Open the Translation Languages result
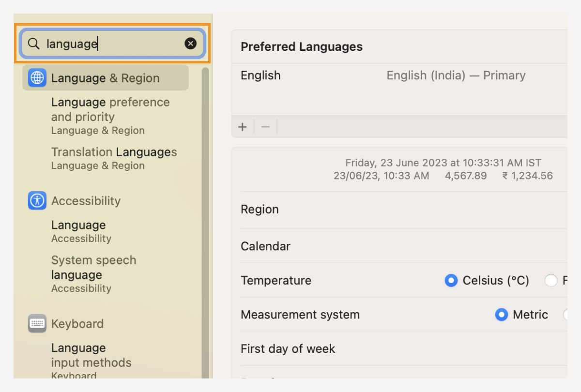Screen dimensions: 581x392 click(114, 152)
